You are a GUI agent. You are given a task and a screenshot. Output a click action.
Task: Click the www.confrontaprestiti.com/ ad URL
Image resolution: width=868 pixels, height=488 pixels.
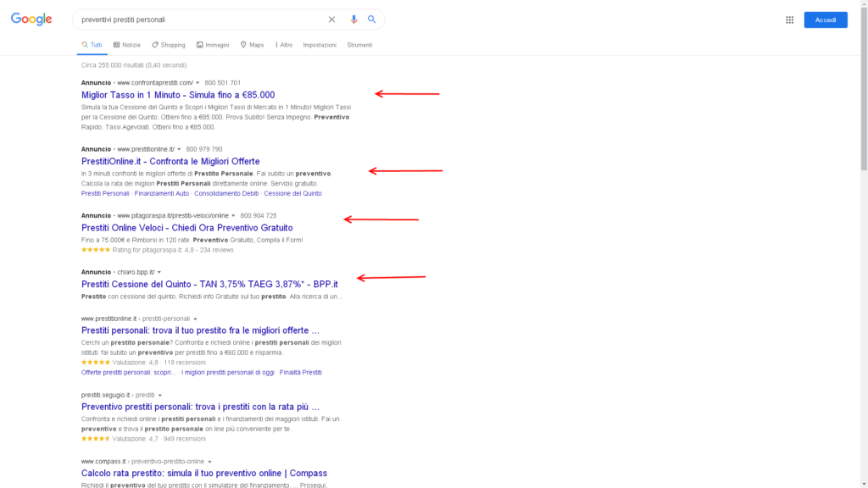[155, 83]
